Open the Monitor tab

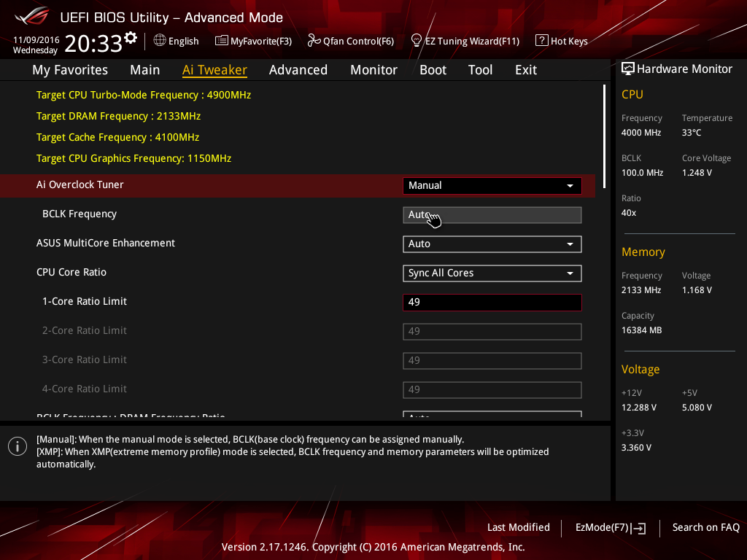pyautogui.click(x=374, y=70)
